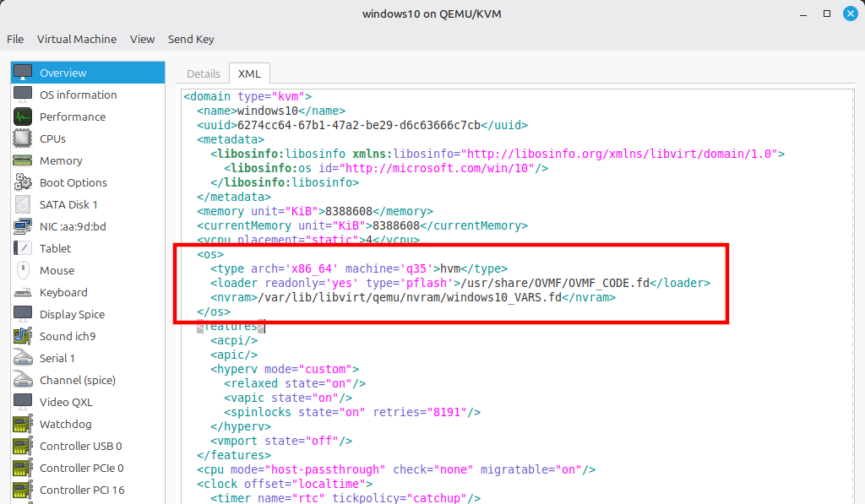The height and width of the screenshot is (504, 865).
Task: Open the Performance graph icon
Action: [x=23, y=117]
